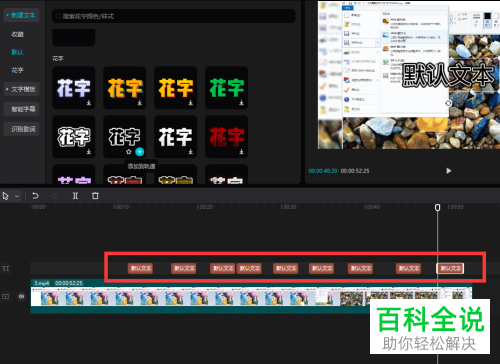The height and width of the screenshot is (364, 500).
Task: Select the red 花字 thumbnail
Action: point(226,137)
